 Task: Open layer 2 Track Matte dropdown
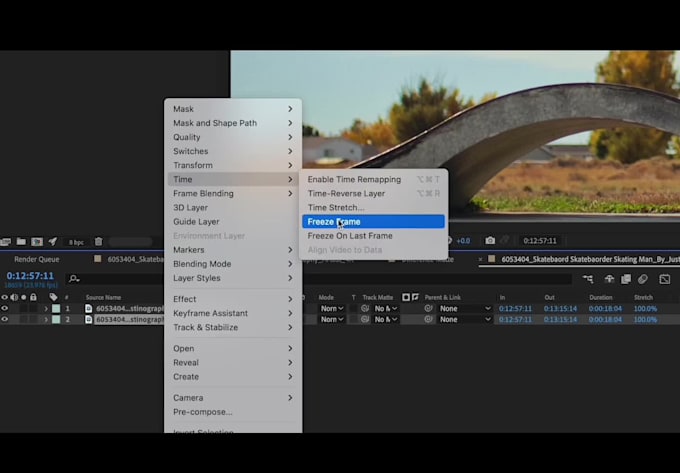point(386,320)
